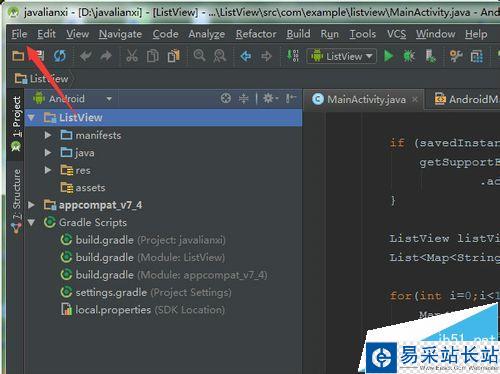The height and width of the screenshot is (374, 500).
Task: Open the Run menu
Action: pyautogui.click(x=329, y=34)
